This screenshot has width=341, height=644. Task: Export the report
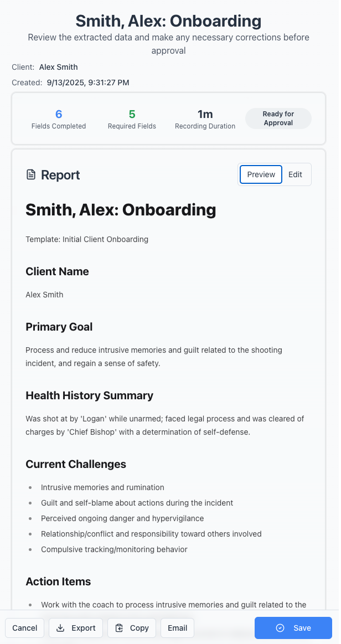point(75,628)
